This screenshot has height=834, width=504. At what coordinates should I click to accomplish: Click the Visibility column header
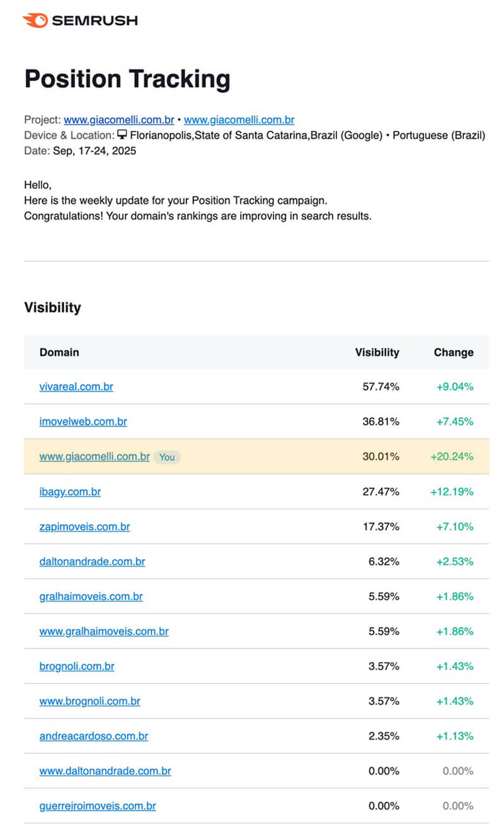[x=377, y=352]
